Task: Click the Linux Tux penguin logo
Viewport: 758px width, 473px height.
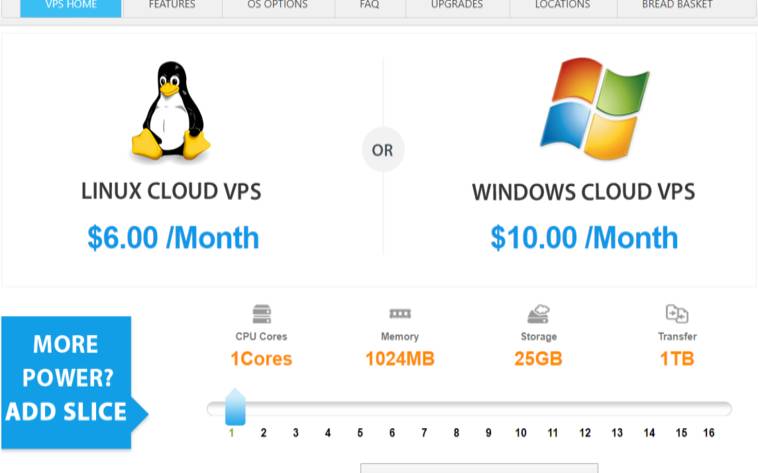Action: click(x=171, y=110)
